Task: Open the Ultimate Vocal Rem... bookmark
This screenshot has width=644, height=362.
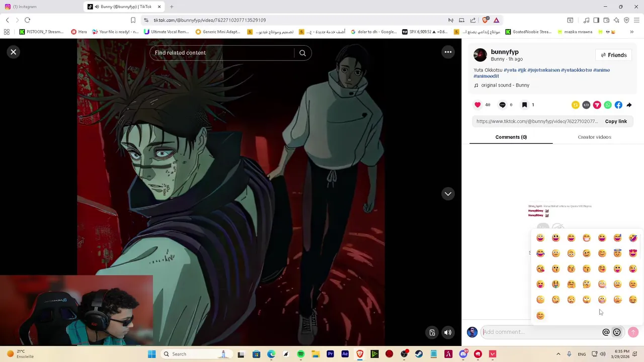Action: click(166, 32)
